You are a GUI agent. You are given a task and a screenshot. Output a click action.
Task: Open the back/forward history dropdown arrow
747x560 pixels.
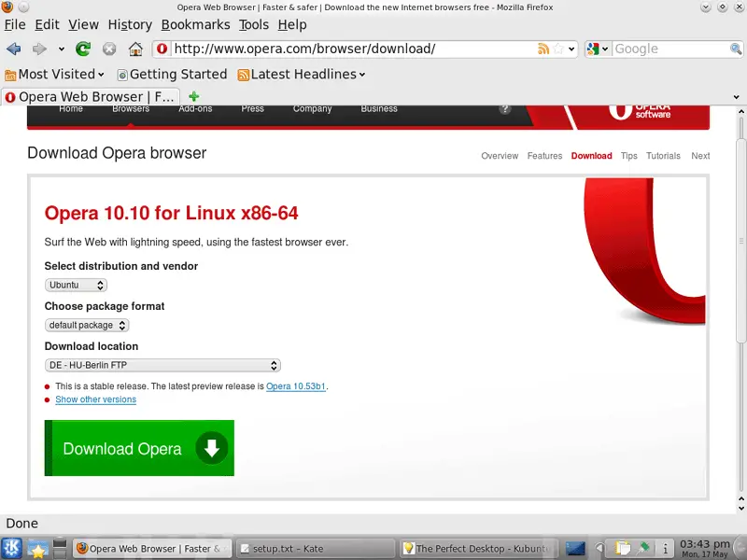(62, 49)
